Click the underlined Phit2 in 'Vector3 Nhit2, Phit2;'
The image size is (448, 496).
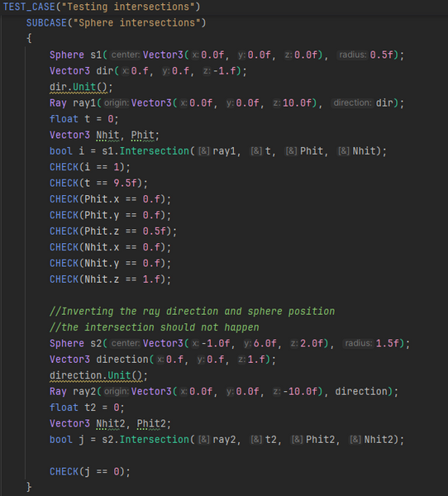[151, 424]
